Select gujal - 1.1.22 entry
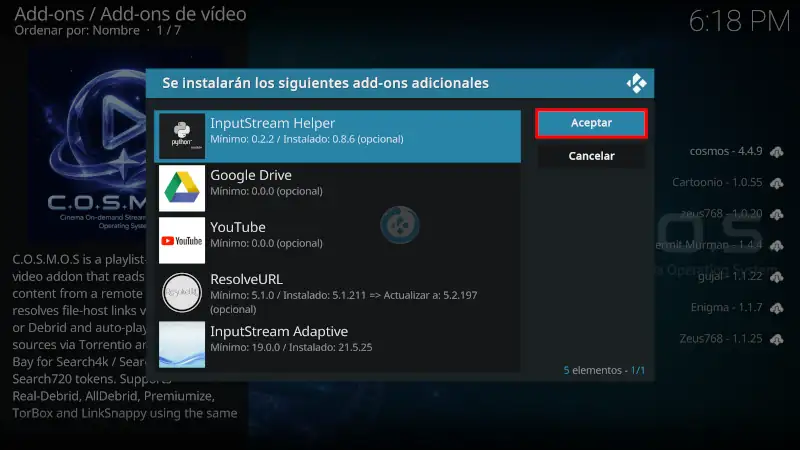800x450 pixels. (730, 277)
